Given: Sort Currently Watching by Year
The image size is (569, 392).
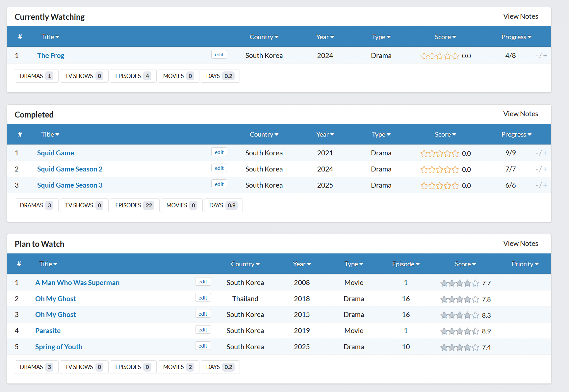Looking at the screenshot, I should (x=325, y=37).
